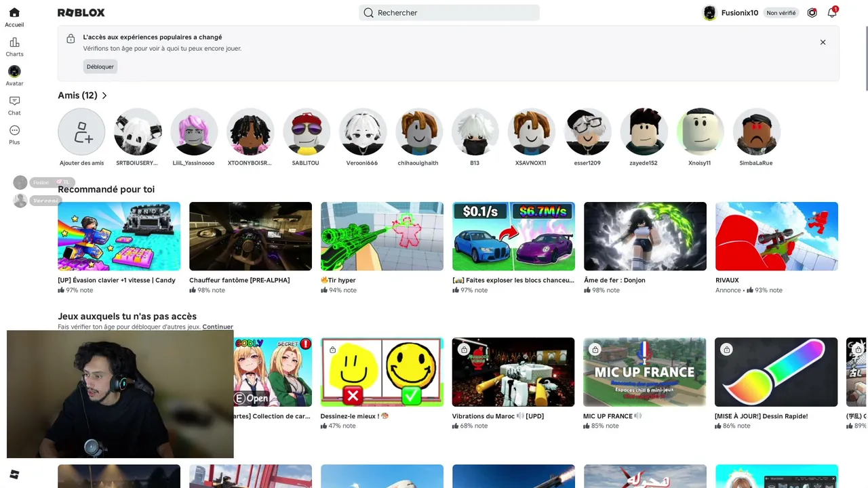Image resolution: width=868 pixels, height=488 pixels.
Task: Open friend esser1209 avatar
Action: [588, 132]
